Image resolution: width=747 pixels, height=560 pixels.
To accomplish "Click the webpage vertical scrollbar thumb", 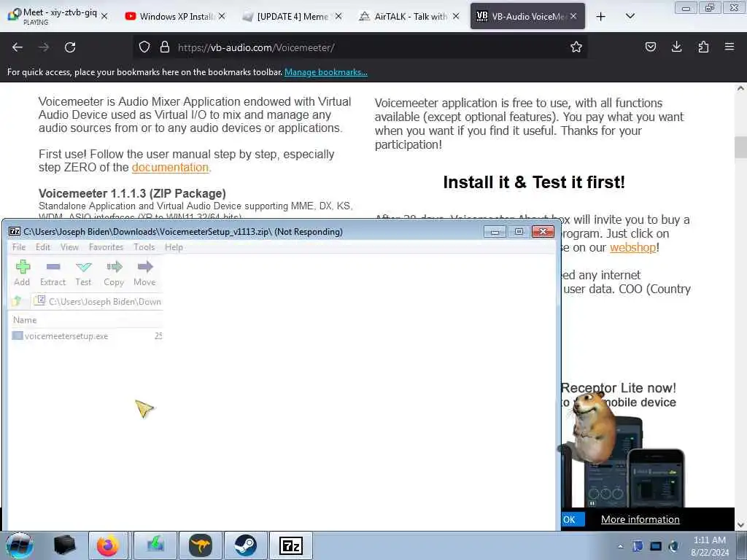I will tap(740, 147).
